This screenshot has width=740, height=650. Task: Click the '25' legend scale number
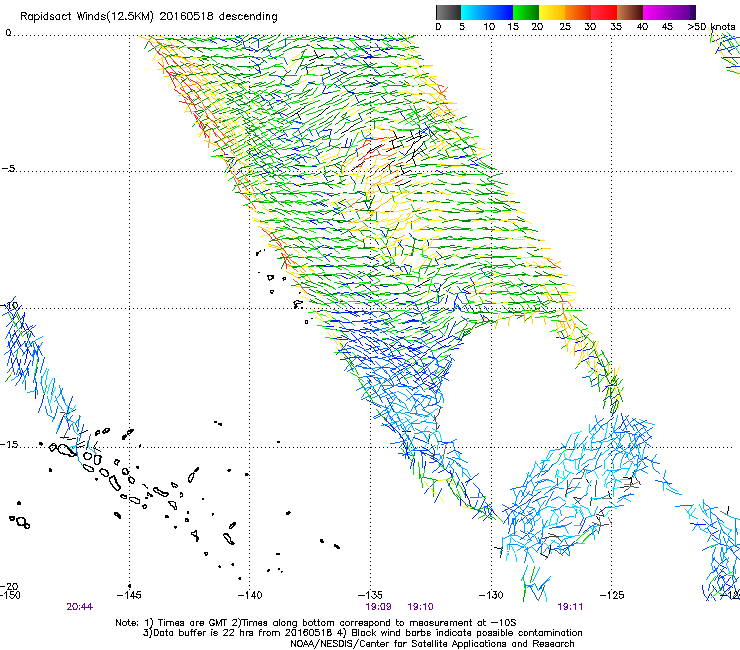(x=565, y=27)
